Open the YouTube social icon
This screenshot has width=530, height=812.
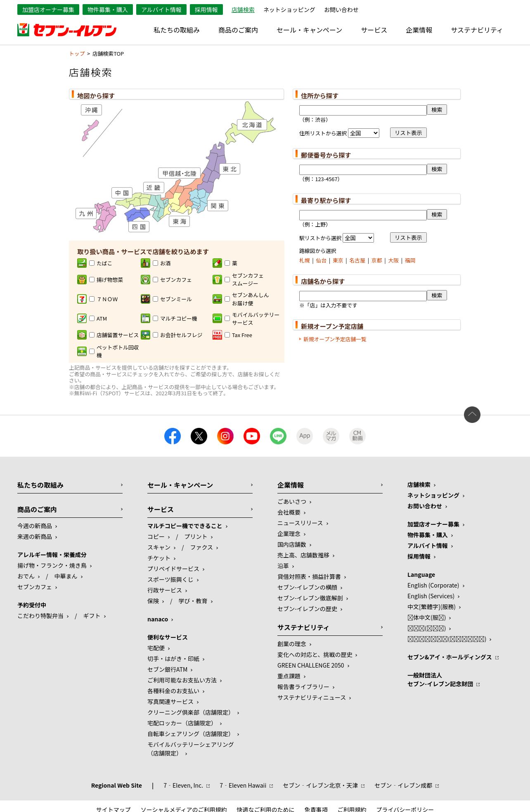(x=252, y=436)
